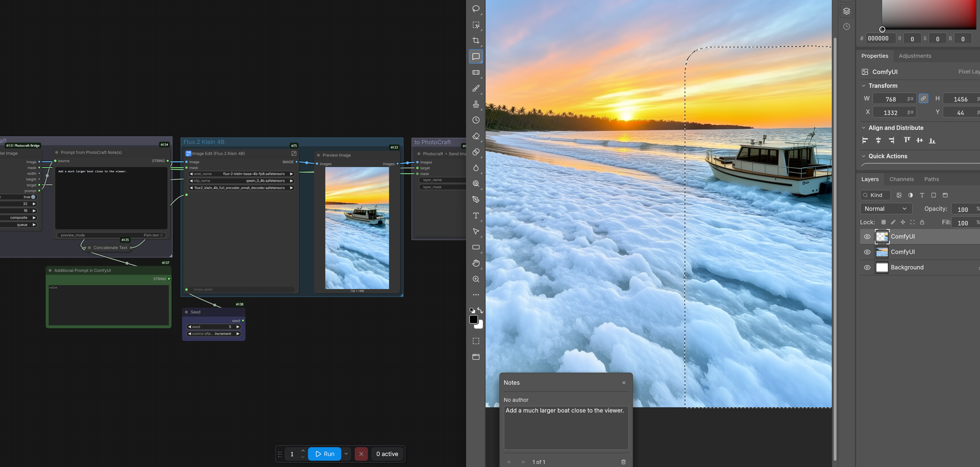This screenshot has width=980, height=467.
Task: Switch to the Adjustments tab
Action: (x=915, y=56)
